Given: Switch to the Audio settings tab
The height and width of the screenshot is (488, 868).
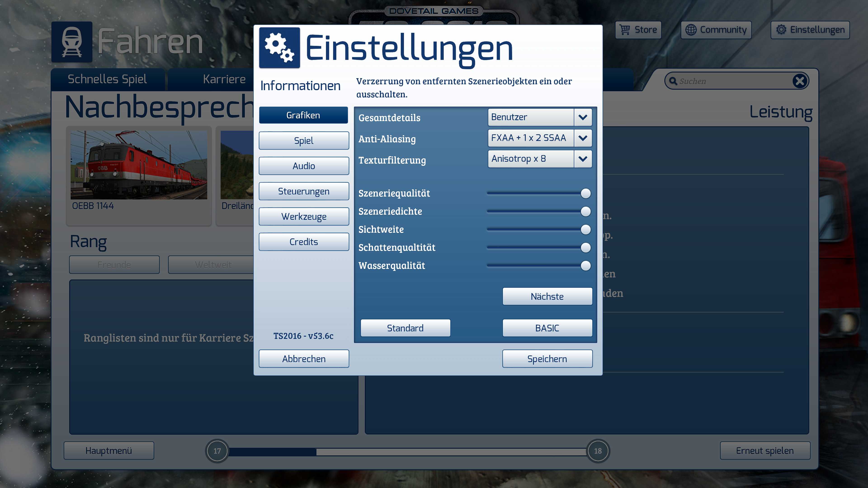Looking at the screenshot, I should click(x=304, y=166).
